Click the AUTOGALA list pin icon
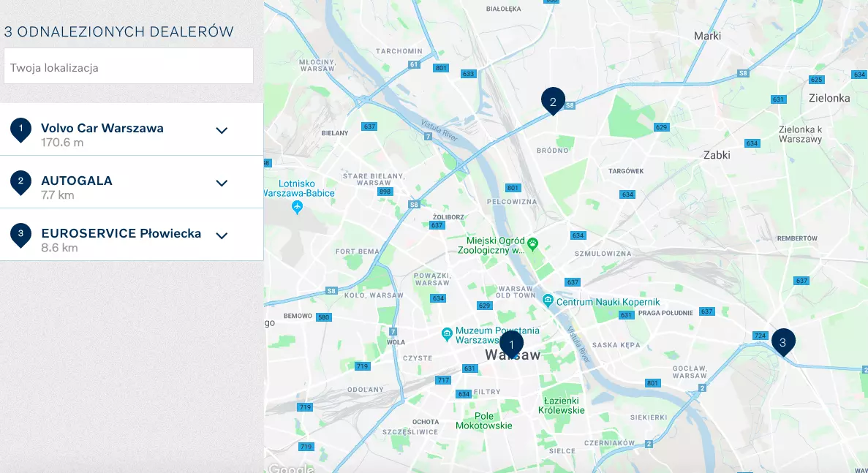This screenshot has height=473, width=868. [20, 183]
